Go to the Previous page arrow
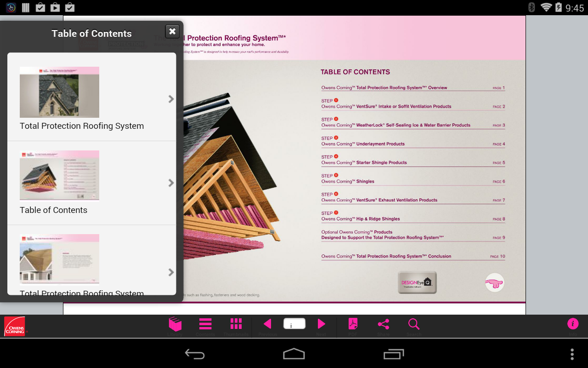Screen dimensions: 588x368 point(267,324)
